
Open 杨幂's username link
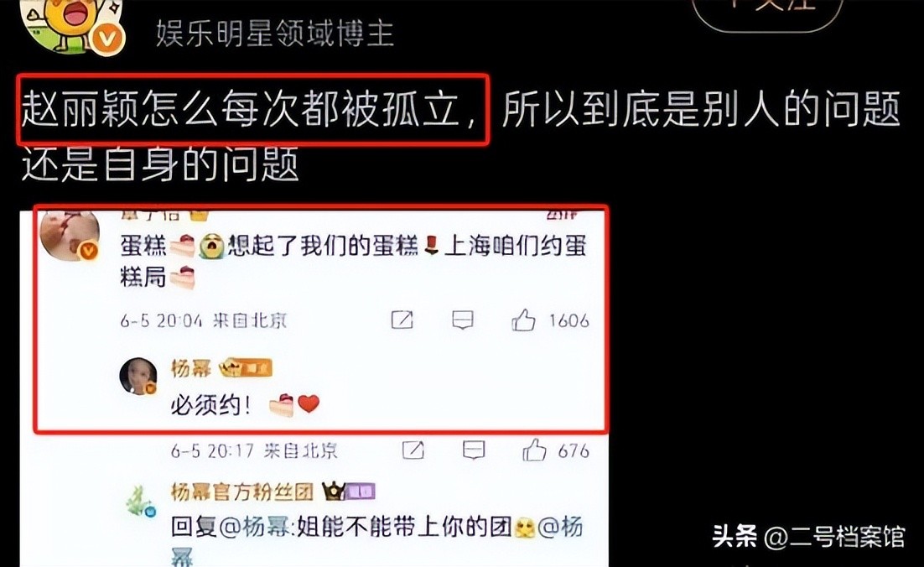[191, 368]
